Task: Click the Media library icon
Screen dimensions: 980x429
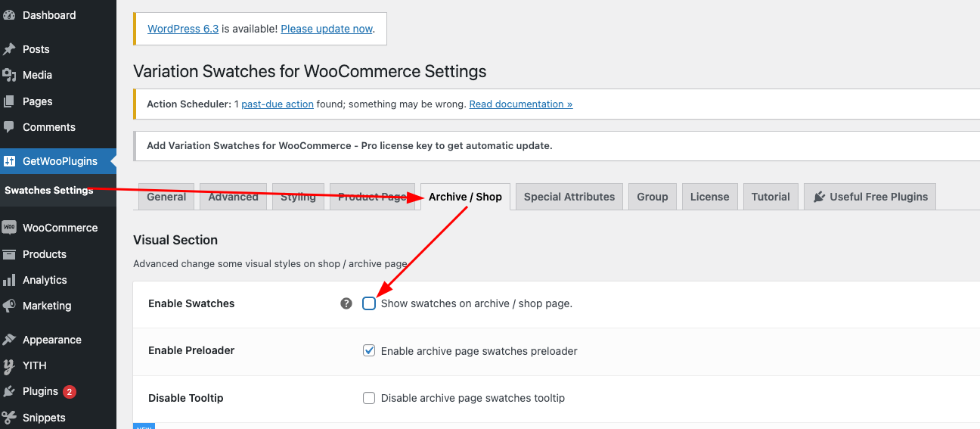Action: click(9, 75)
